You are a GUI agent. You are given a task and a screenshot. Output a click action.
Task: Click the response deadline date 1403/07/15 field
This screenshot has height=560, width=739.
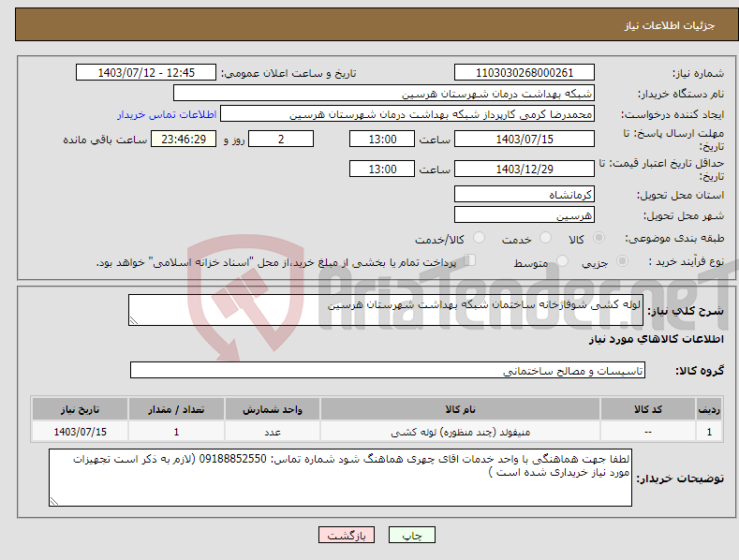pos(525,139)
